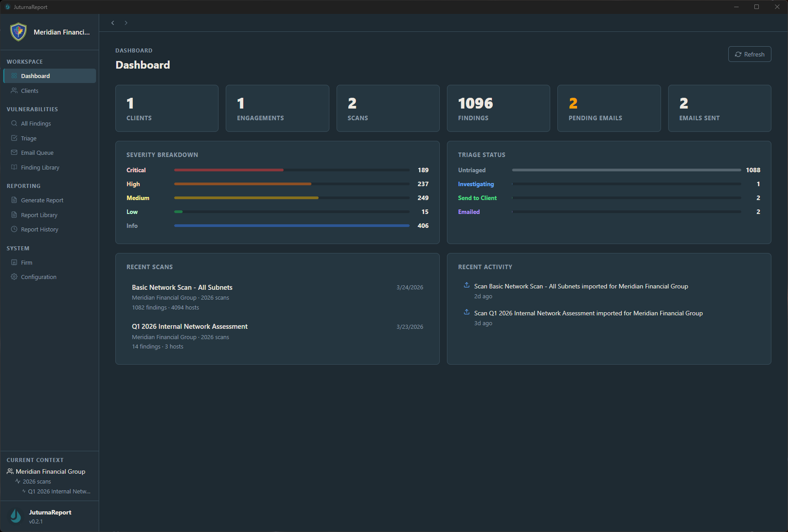Click the forward navigation chevron
The width and height of the screenshot is (788, 532).
point(126,22)
